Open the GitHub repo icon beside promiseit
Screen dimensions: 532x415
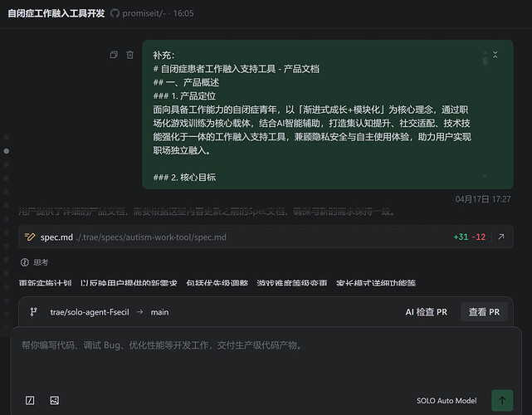pyautogui.click(x=115, y=13)
